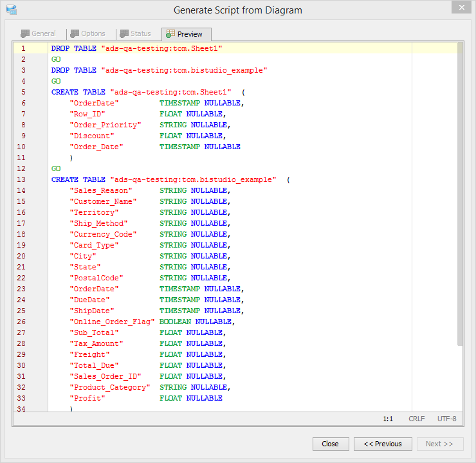Screen dimensions: 476x463
Task: Click "Sales_Reason" column name
Action: coord(101,190)
